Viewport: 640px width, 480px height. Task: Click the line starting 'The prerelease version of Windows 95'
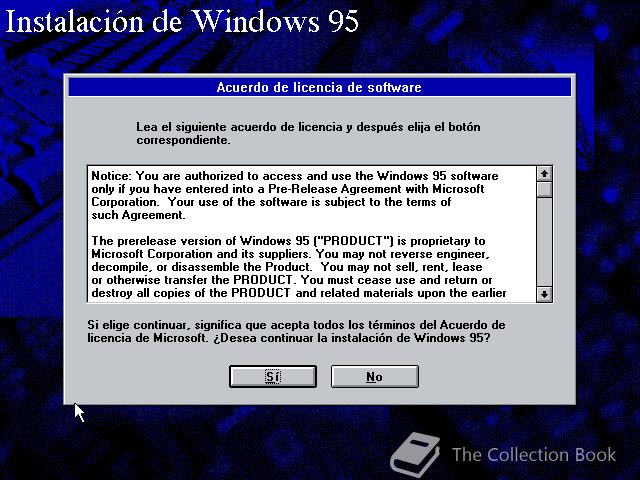pos(288,241)
